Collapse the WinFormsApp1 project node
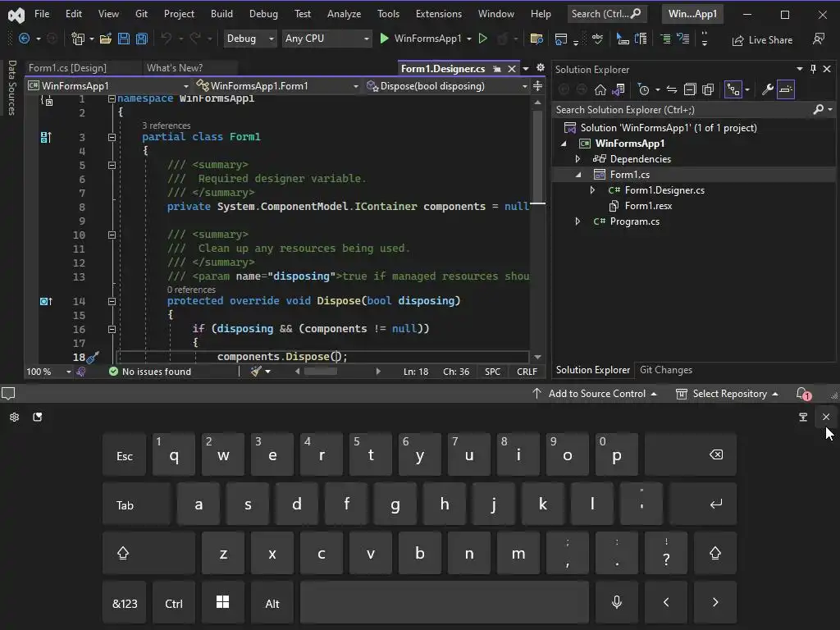 [x=563, y=144]
